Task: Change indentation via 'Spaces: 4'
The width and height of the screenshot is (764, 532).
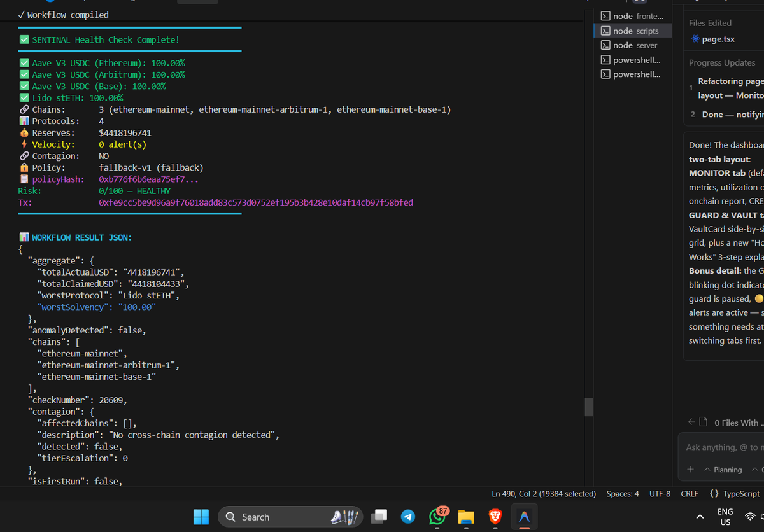Action: 623,494
